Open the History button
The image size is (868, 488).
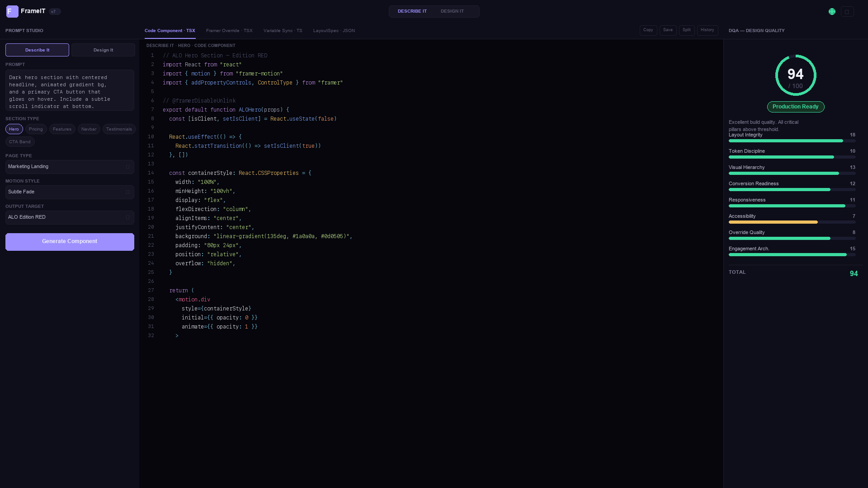(x=708, y=30)
